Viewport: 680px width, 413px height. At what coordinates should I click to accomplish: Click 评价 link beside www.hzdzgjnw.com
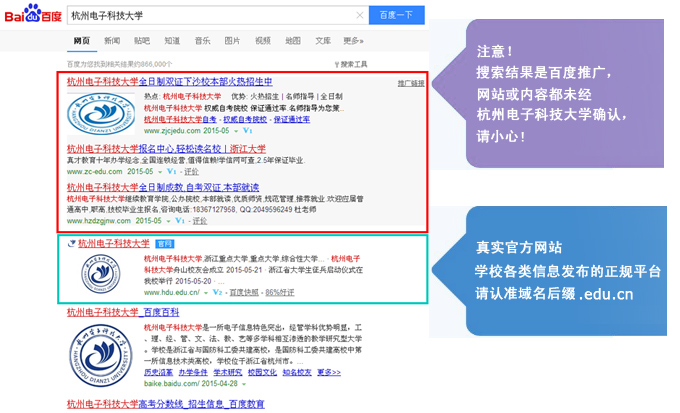pyautogui.click(x=199, y=221)
